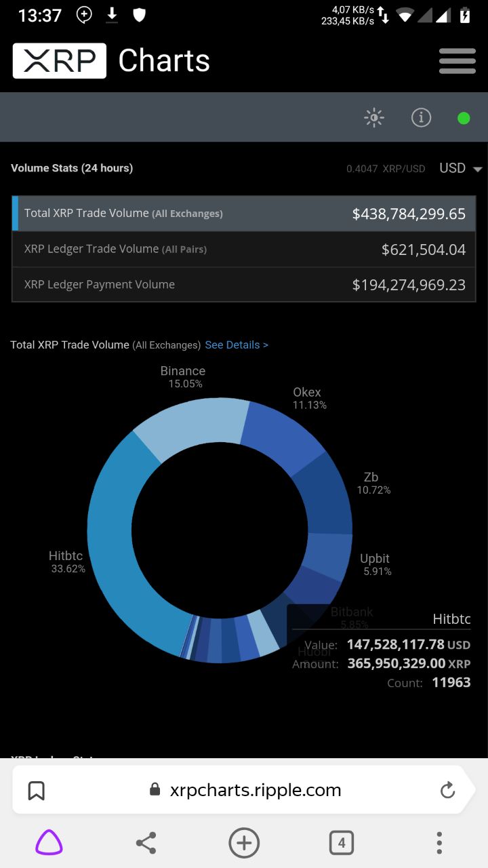
Task: Select XRP Ledger Payment Volume row
Action: 244,285
